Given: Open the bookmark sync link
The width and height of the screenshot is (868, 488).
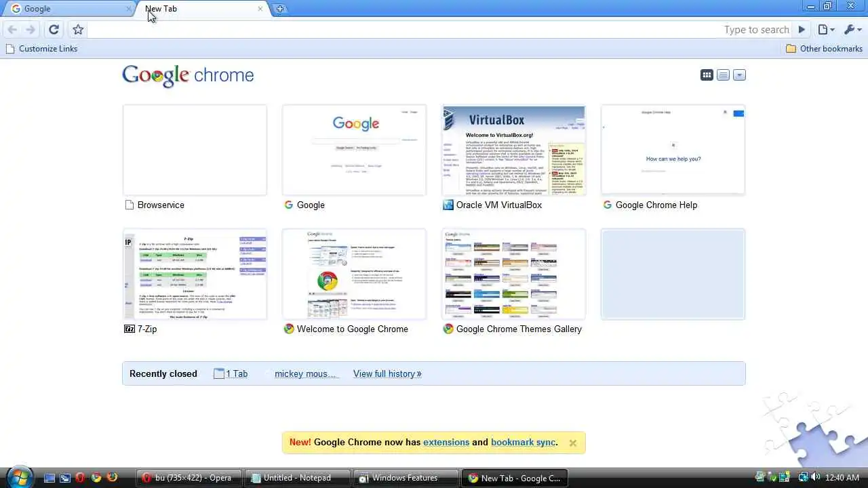Looking at the screenshot, I should tap(523, 442).
